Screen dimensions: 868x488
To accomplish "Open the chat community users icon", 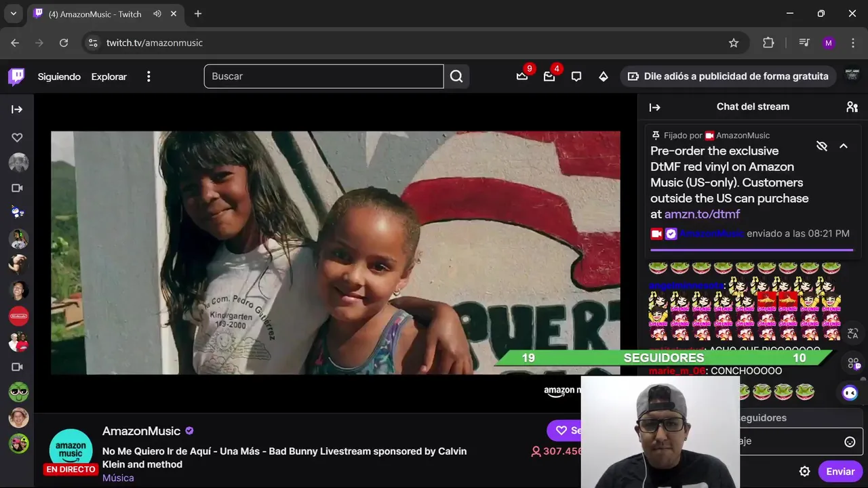I will (852, 107).
